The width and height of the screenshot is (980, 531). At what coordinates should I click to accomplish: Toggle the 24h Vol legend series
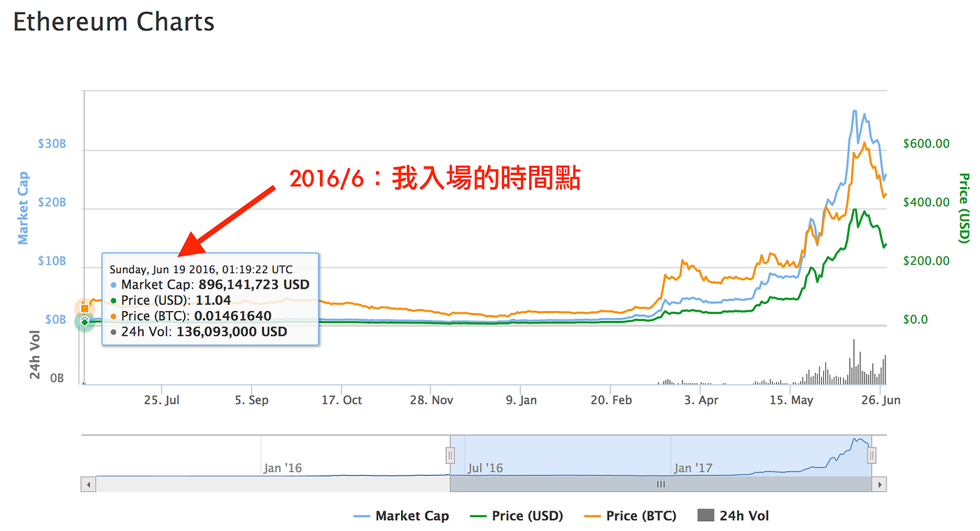(x=733, y=516)
